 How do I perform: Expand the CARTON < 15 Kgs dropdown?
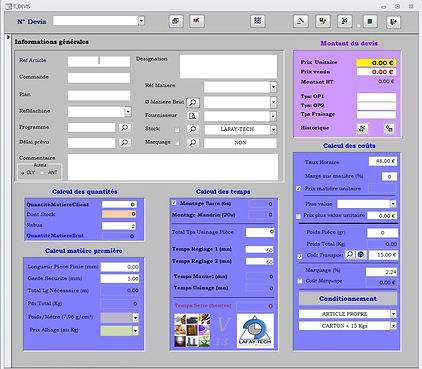393,326
